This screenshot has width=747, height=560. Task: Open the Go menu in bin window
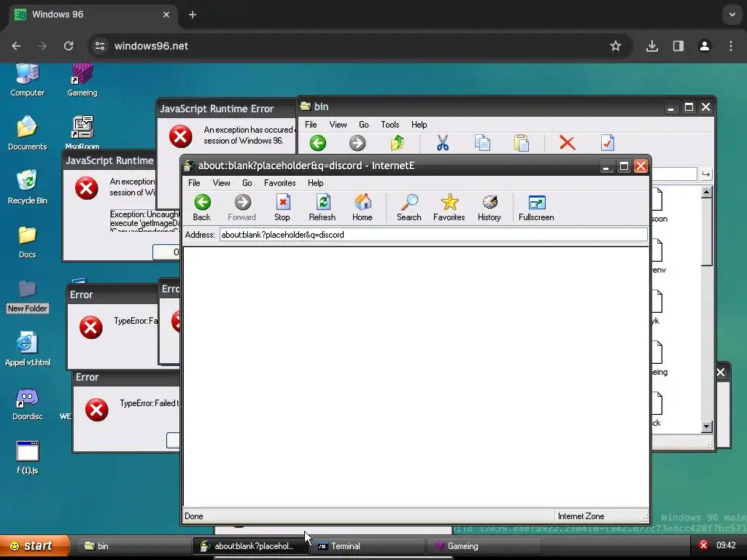tap(363, 124)
